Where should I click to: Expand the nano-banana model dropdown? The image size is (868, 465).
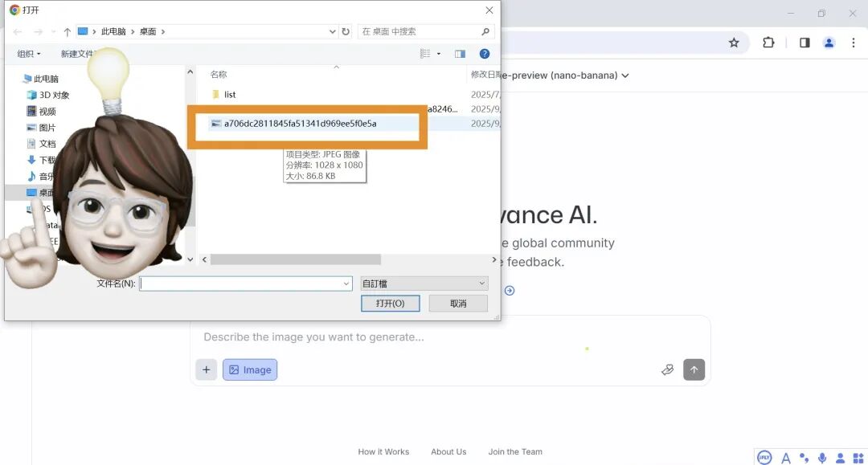[624, 75]
